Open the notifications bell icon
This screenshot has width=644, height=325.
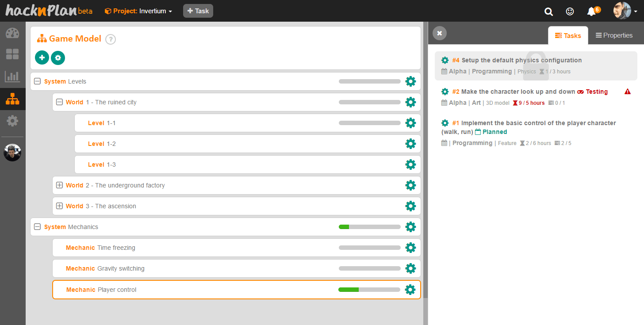pyautogui.click(x=591, y=11)
